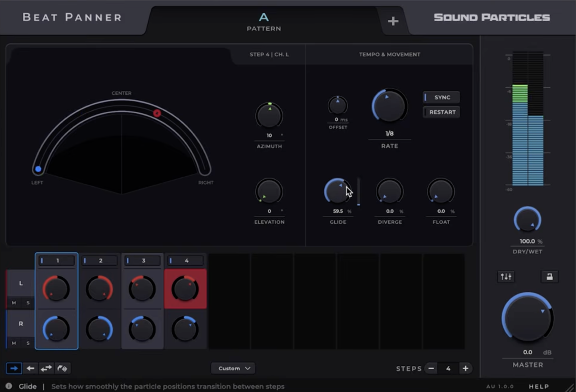The height and width of the screenshot is (392, 576).
Task: Click the Offset value 0 ms
Action: tap(336, 120)
